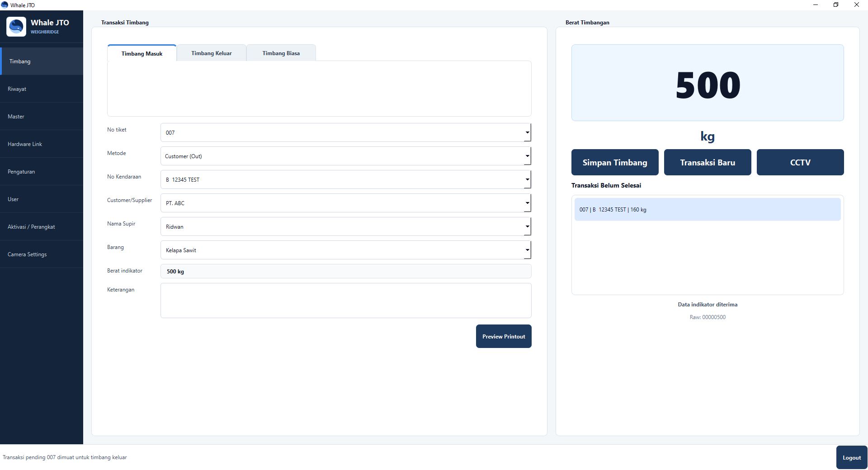Expand the No tiket dropdown arrow
The image size is (868, 470).
(527, 132)
